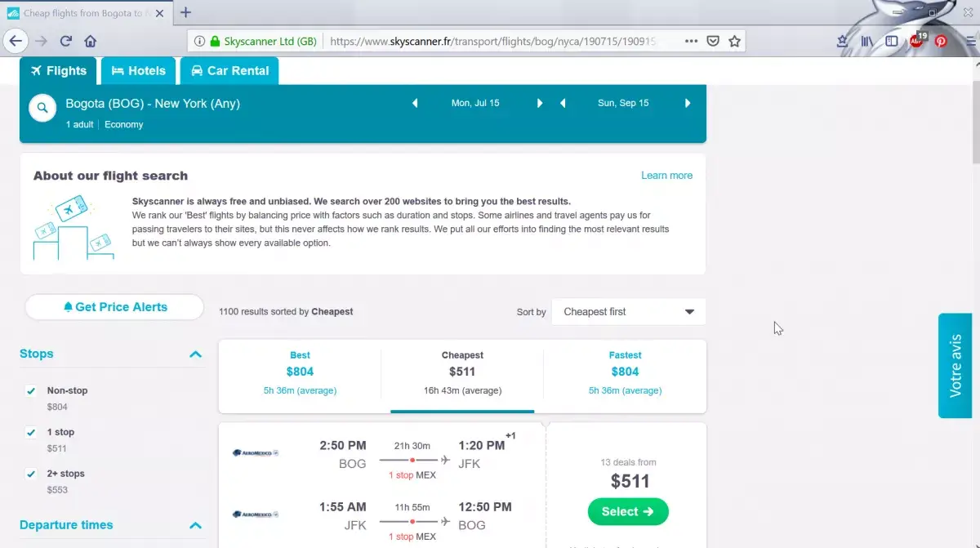
Task: Open the browser home page
Action: 91,41
